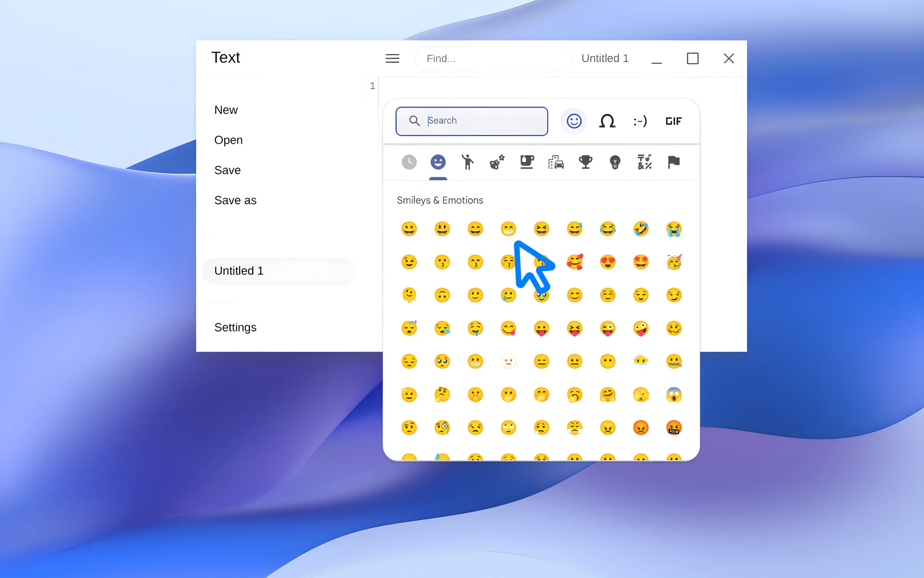Switch to the Omega symbols tab

coord(607,121)
